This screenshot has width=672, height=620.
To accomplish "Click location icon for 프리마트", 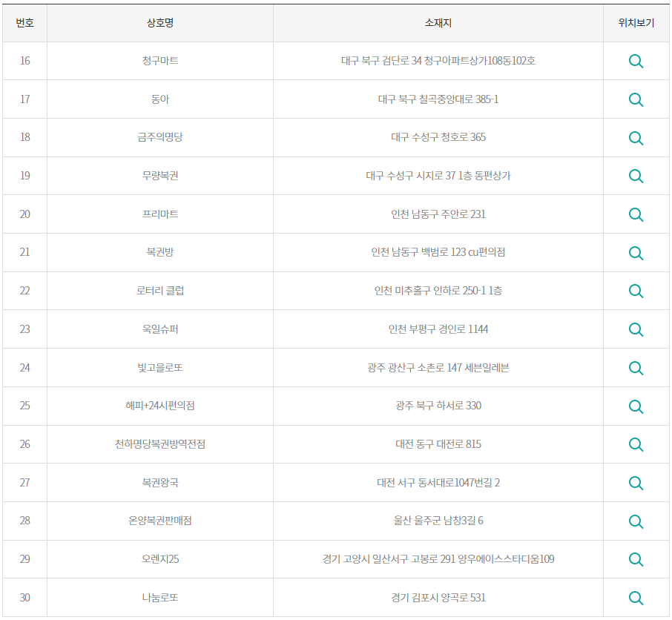I will click(x=636, y=214).
